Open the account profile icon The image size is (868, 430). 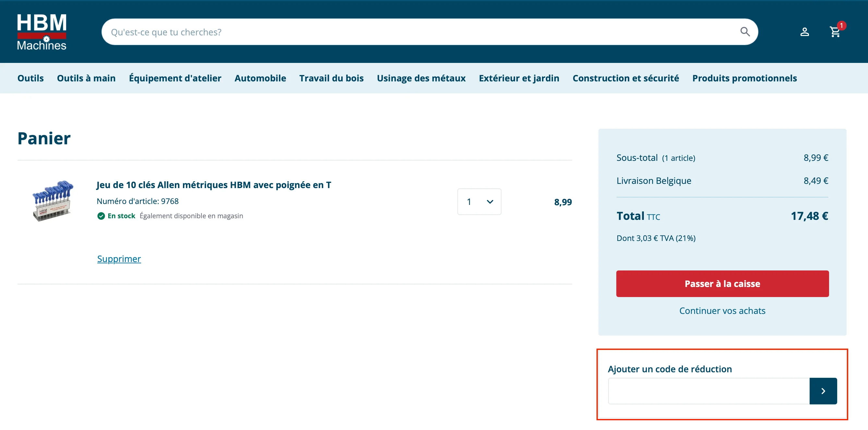[805, 32]
